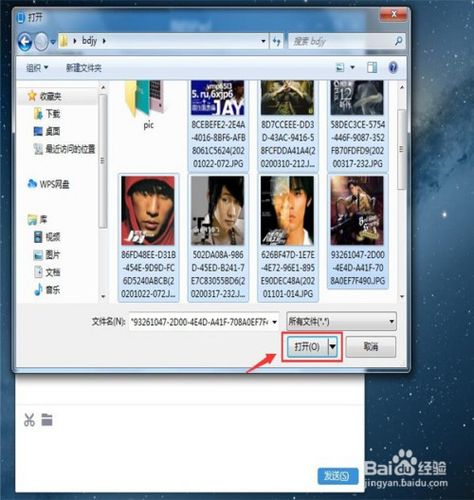Select 收藏夹 in navigation pane

(50, 96)
